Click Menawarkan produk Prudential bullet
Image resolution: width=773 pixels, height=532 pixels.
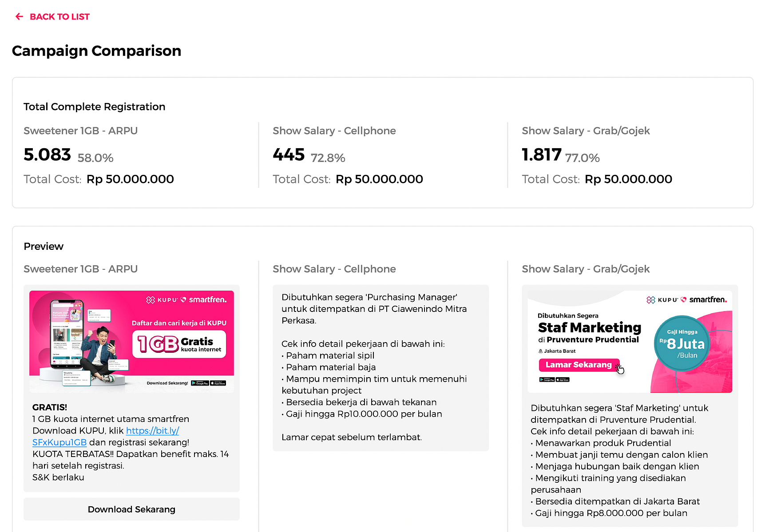click(601, 443)
